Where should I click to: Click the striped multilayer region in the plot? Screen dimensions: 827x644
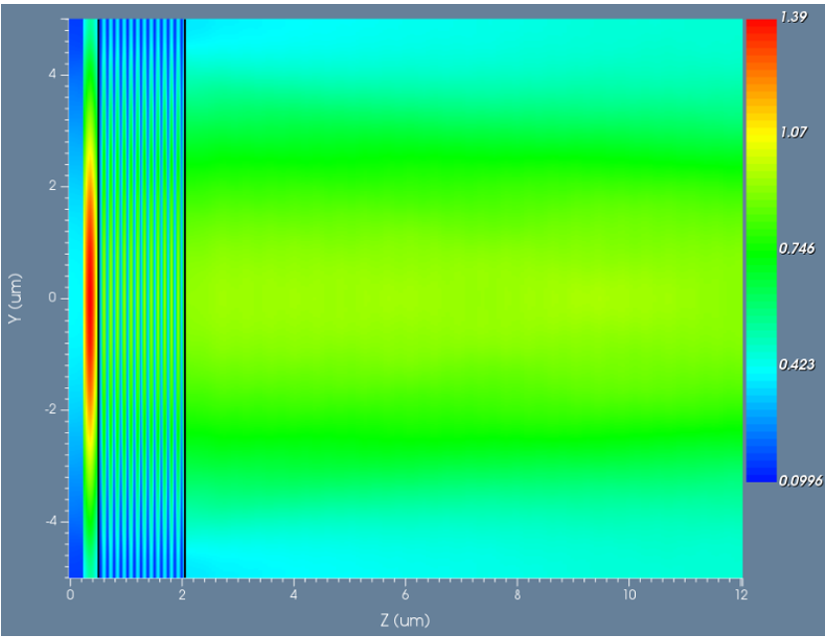tap(141, 299)
